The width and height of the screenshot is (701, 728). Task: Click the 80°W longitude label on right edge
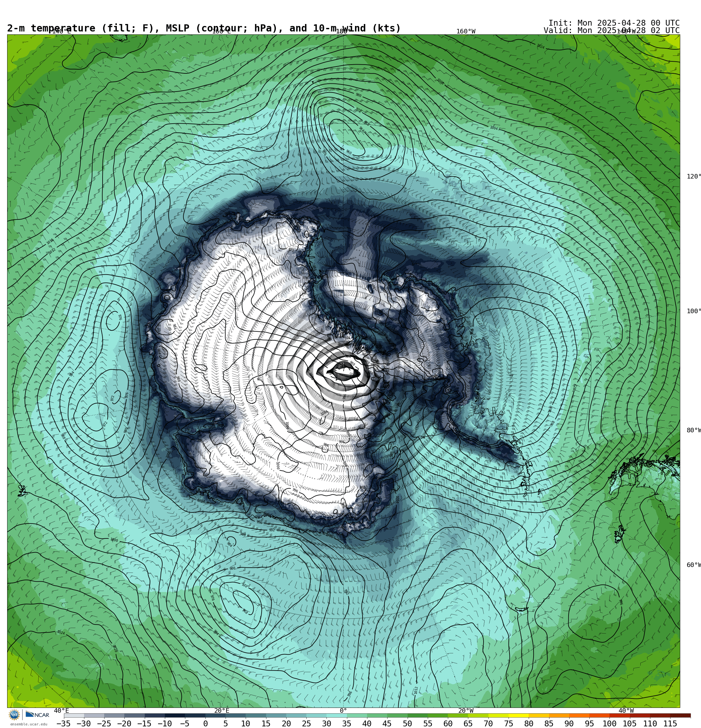click(x=694, y=430)
